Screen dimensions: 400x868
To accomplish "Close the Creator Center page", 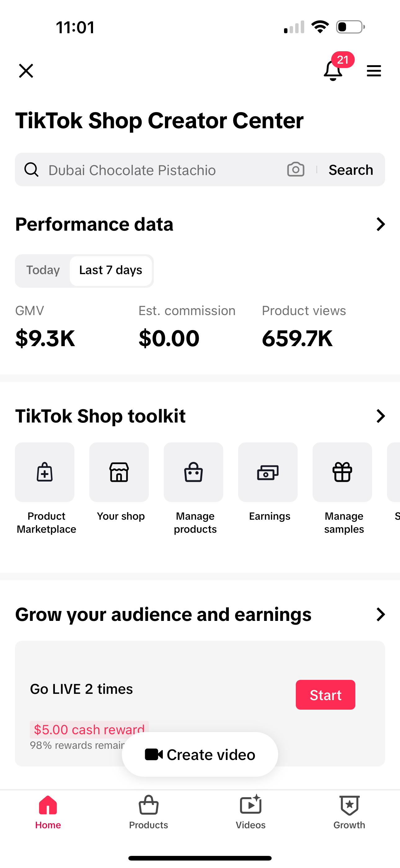I will pyautogui.click(x=26, y=71).
